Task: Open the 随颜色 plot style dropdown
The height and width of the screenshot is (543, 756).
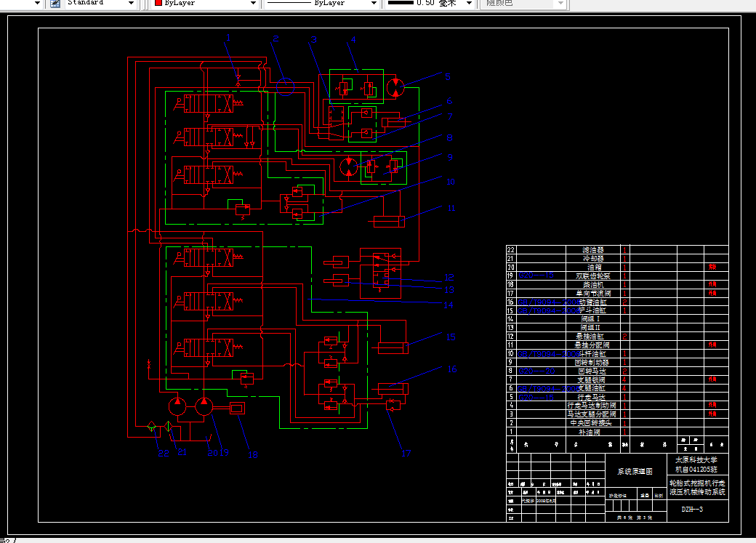Action: pos(560,4)
